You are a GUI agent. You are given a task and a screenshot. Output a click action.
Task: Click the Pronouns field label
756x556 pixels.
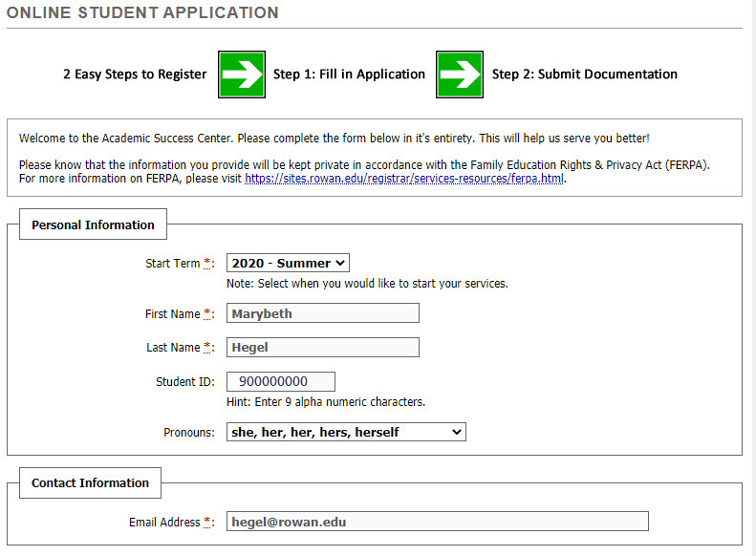(189, 433)
